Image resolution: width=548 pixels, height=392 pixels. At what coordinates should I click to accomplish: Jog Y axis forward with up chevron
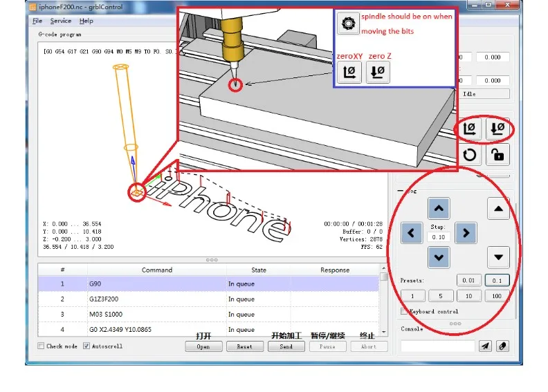(439, 208)
